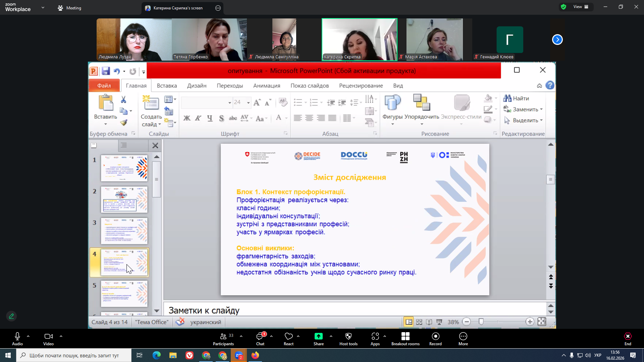Open the font size dropdown showing 24
The image size is (644, 362).
[248, 103]
